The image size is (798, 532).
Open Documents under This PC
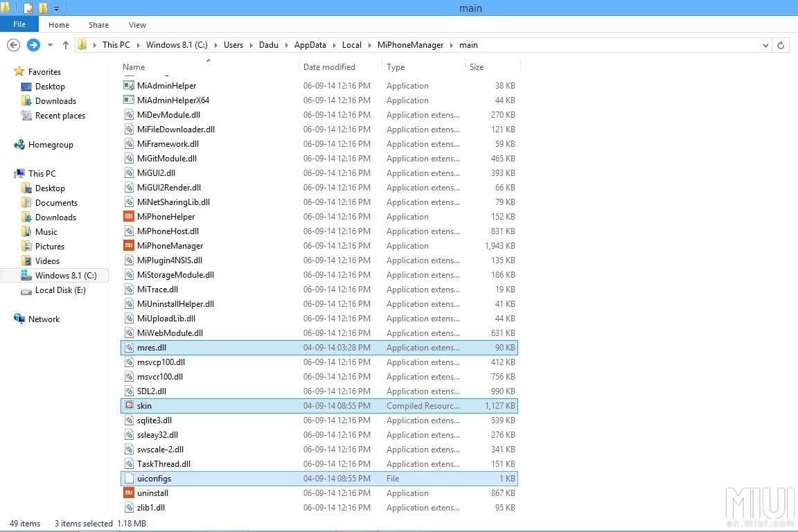[56, 203]
